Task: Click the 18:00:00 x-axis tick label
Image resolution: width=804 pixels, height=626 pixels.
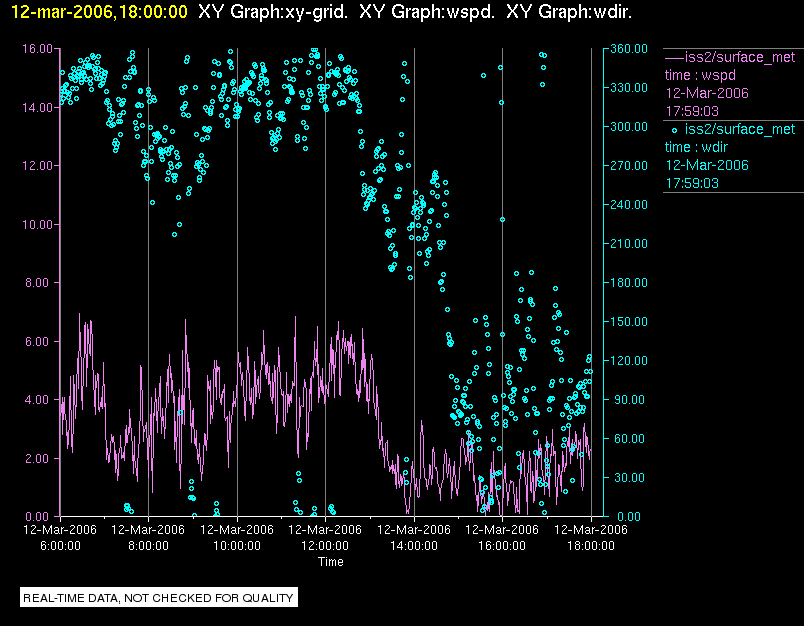Action: point(590,546)
